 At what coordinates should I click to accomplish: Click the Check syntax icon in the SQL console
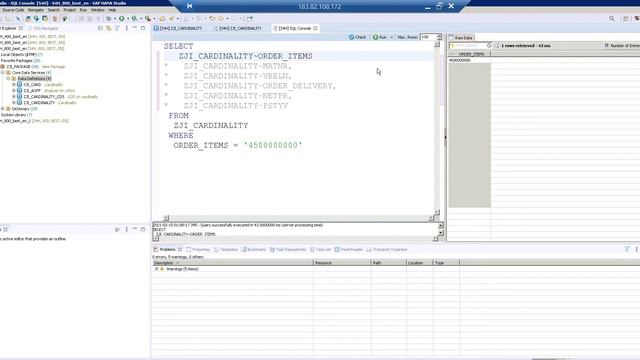(352, 37)
